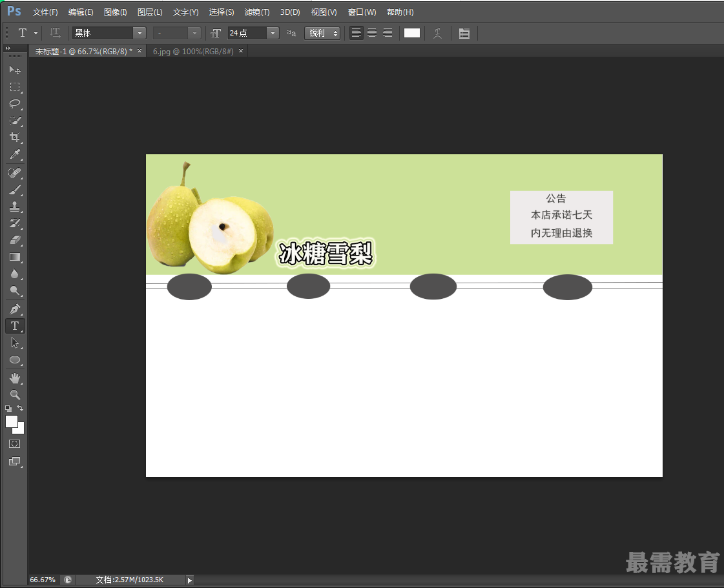724x588 pixels.
Task: Reset default foreground and background colors
Action: point(8,409)
